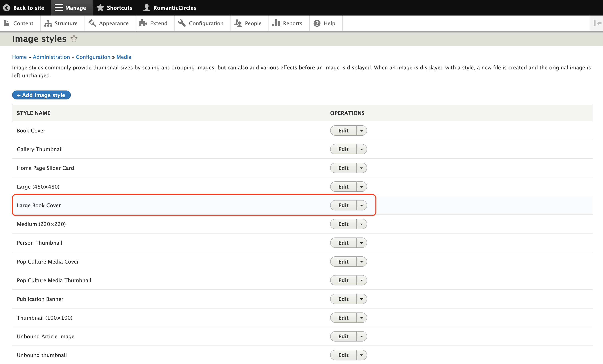The image size is (603, 364).
Task: Click the Back to site arrow icon
Action: 7,8
